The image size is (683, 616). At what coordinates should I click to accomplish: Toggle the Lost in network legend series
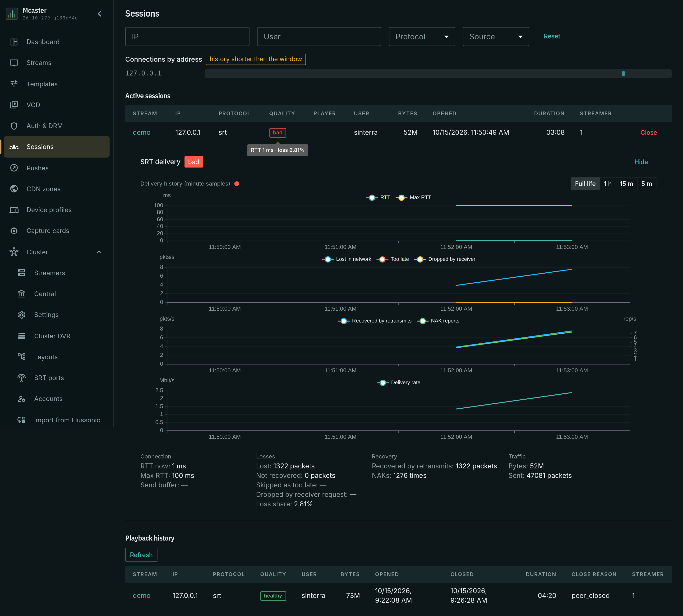(x=346, y=259)
